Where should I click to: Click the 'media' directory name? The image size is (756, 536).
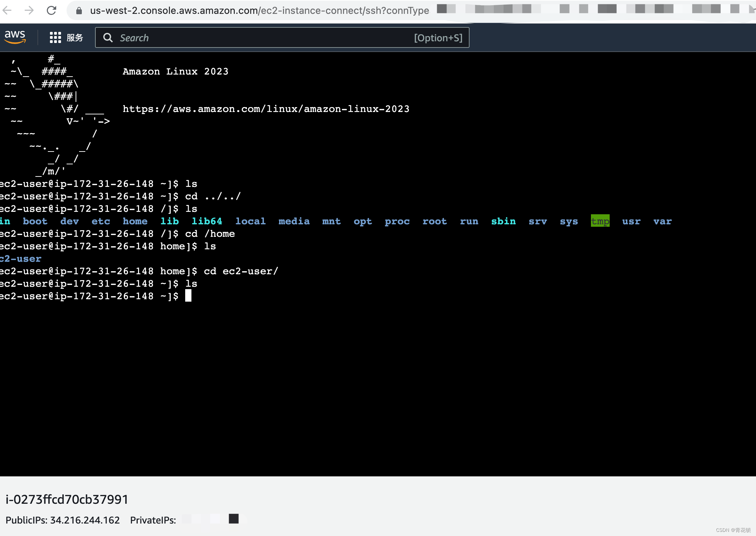[294, 221]
